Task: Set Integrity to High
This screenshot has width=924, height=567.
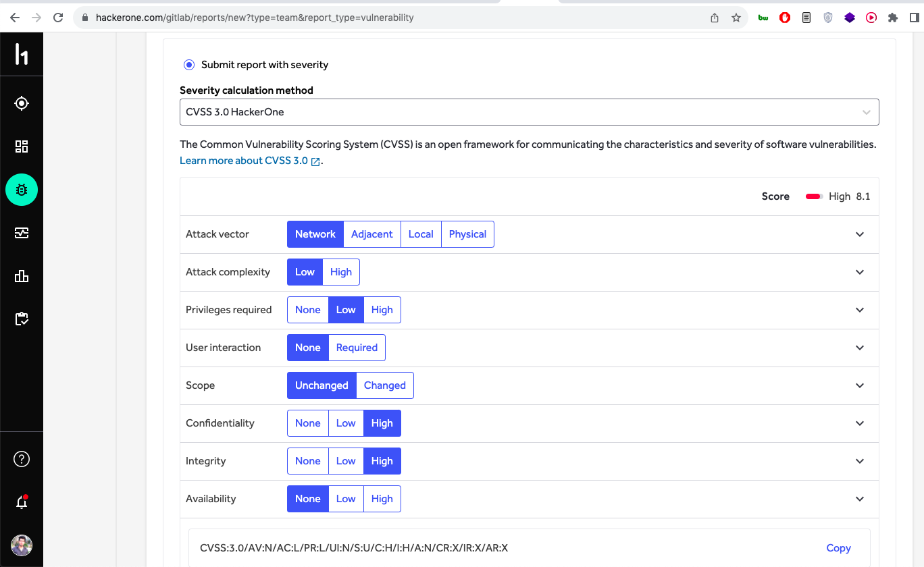Action: [382, 461]
